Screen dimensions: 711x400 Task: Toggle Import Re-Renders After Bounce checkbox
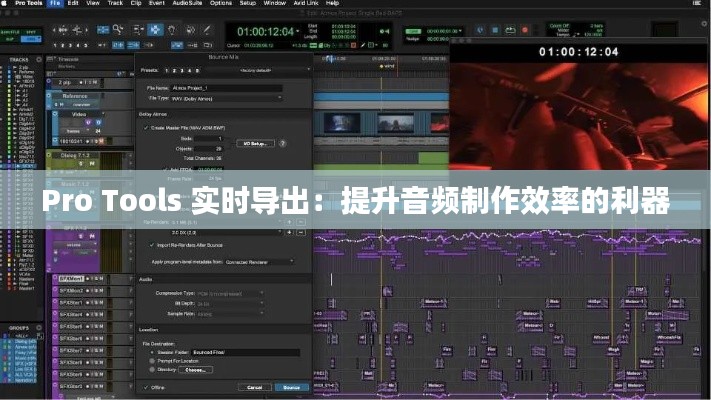pyautogui.click(x=152, y=245)
